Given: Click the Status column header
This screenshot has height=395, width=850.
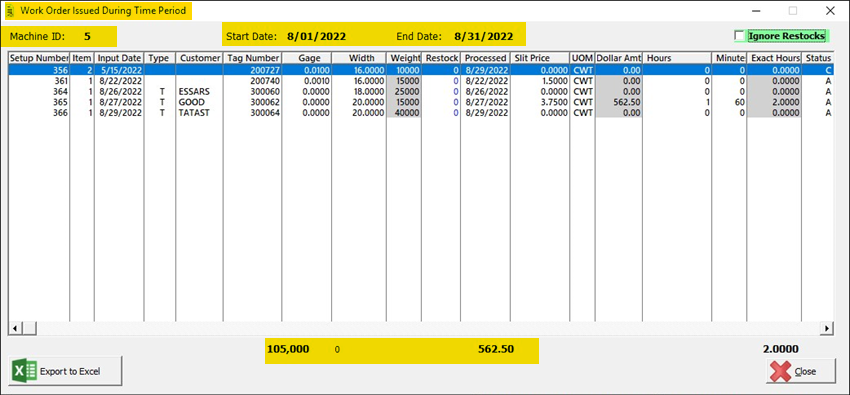Looking at the screenshot, I should (817, 58).
